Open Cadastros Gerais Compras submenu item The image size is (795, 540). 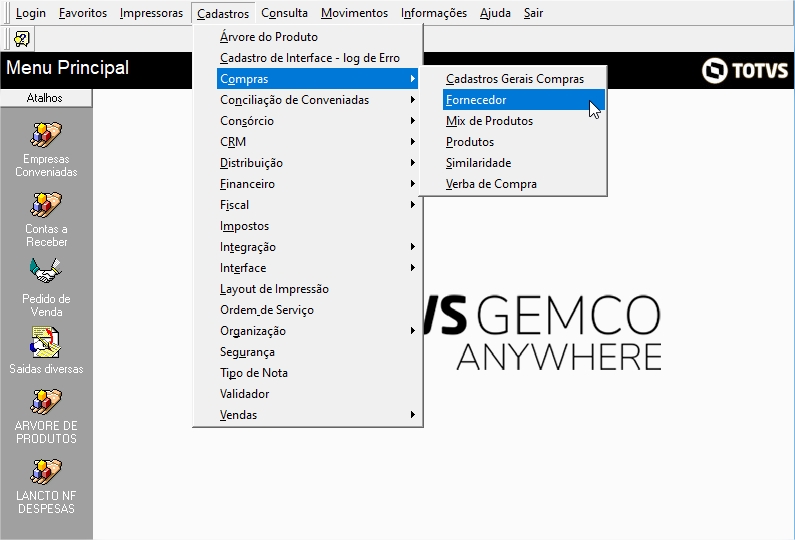(x=524, y=79)
